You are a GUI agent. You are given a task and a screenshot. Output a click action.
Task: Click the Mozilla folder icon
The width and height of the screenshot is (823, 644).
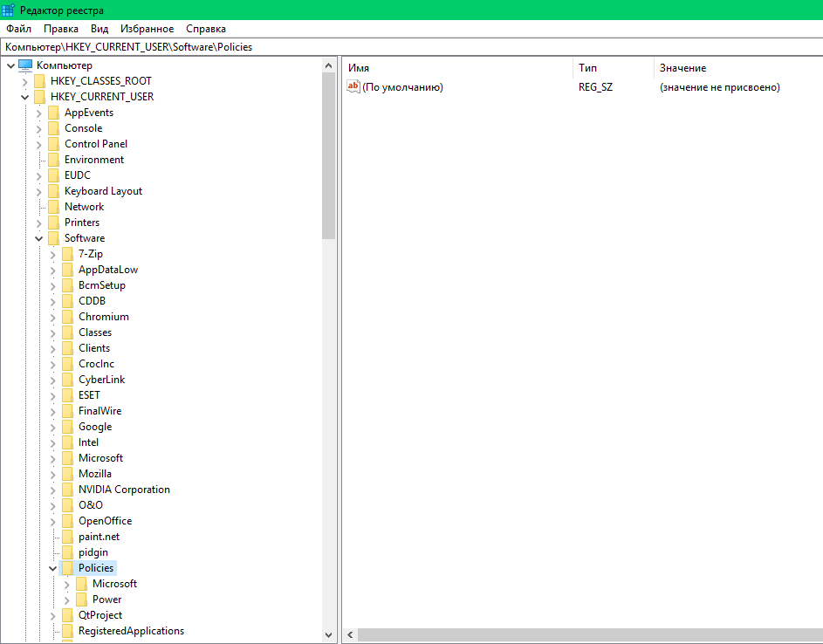(x=68, y=474)
